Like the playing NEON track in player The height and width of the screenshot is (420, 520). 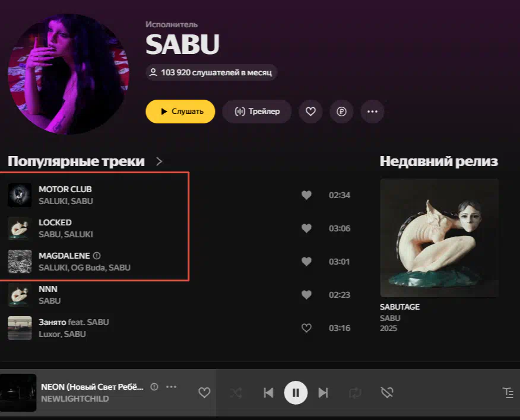[204, 393]
